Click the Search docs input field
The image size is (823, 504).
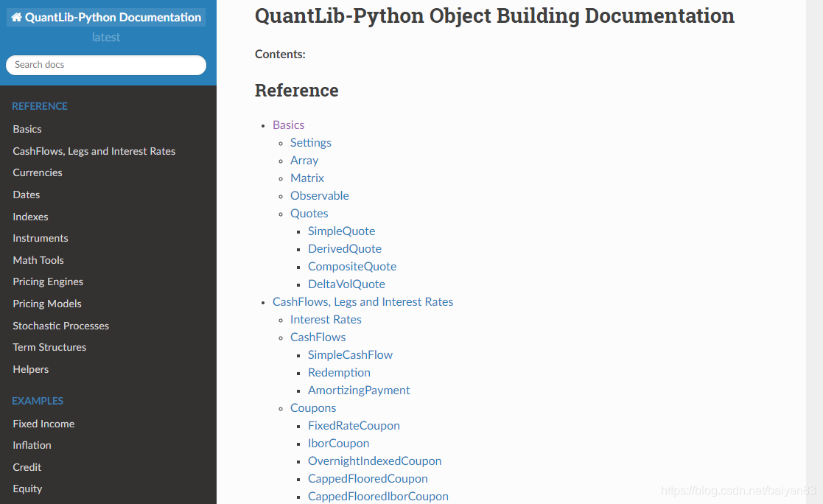point(106,65)
